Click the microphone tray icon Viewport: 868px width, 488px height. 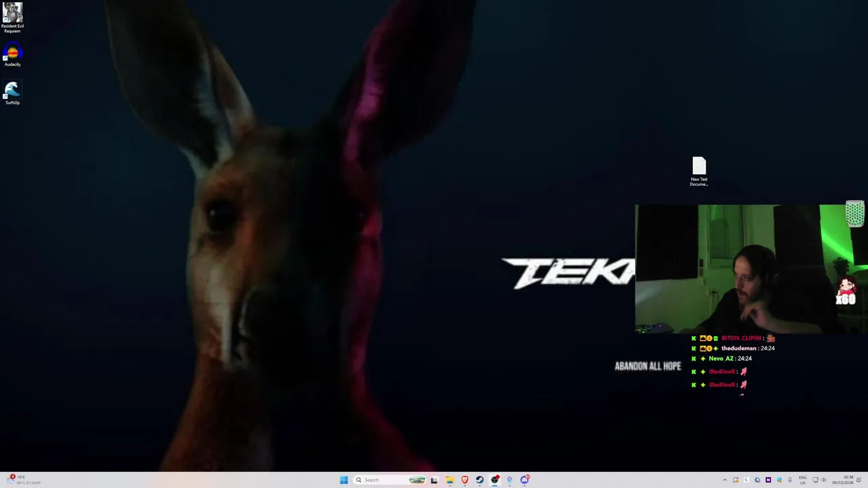click(790, 480)
